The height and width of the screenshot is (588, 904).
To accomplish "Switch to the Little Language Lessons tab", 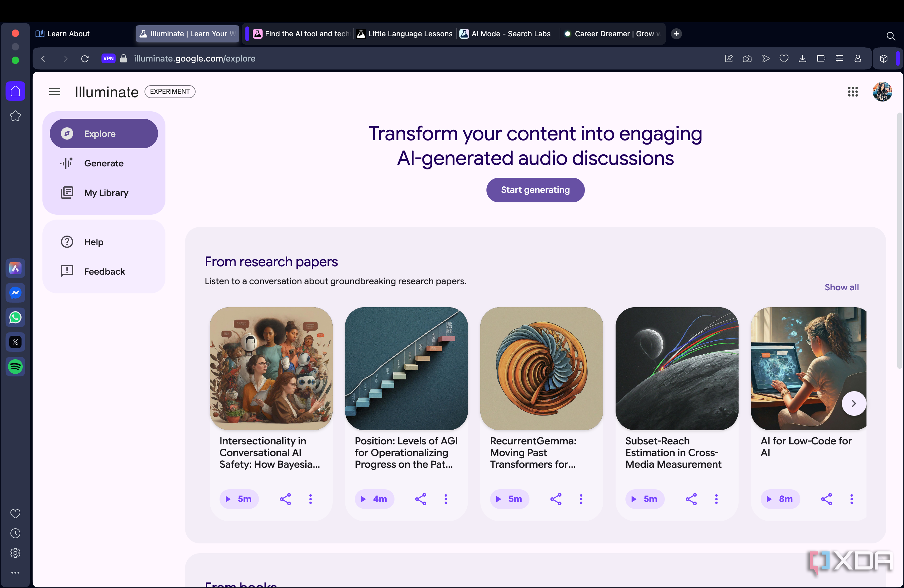I will (405, 34).
